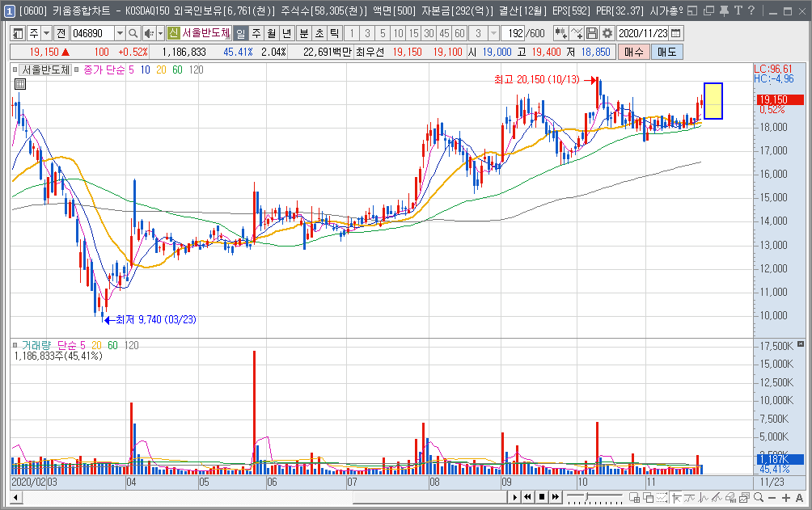Open help with the question mark icon
The image size is (812, 510).
[751, 11]
